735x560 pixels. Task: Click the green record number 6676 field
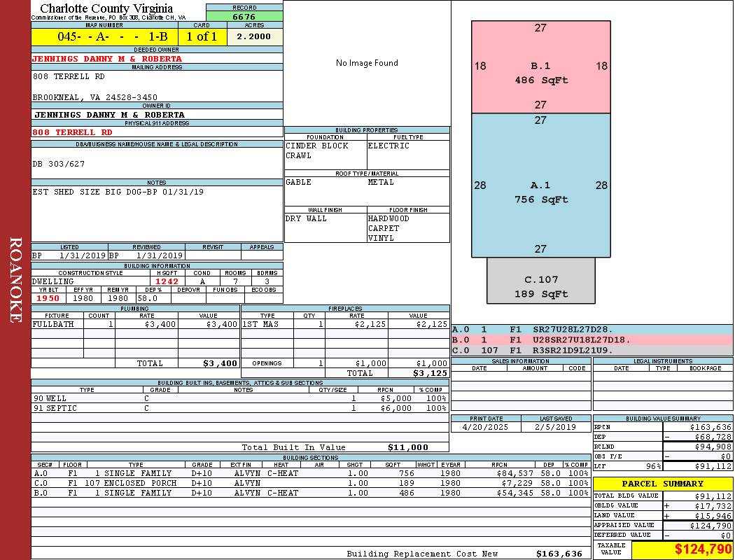pos(244,16)
